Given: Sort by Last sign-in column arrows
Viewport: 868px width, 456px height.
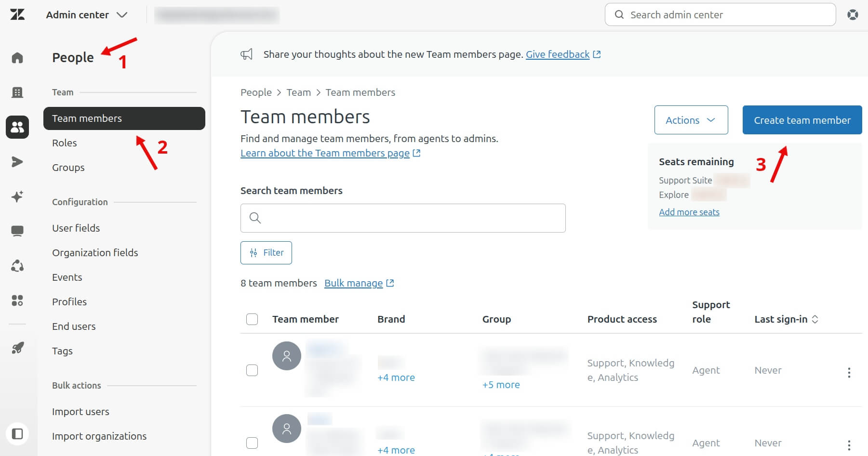Looking at the screenshot, I should (815, 319).
